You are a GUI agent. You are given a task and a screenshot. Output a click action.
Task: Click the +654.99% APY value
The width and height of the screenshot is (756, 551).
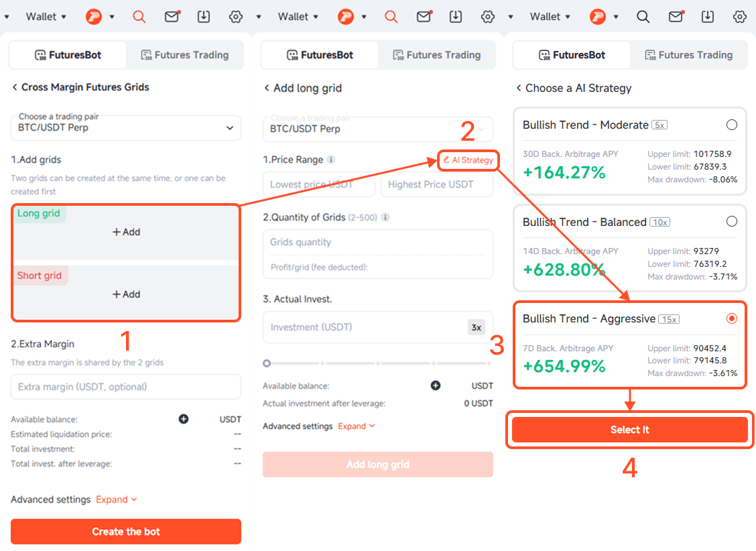[x=564, y=367]
